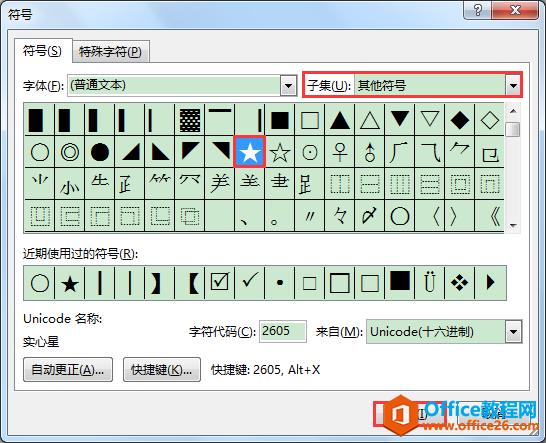The width and height of the screenshot is (546, 443).
Task: Click the symbol grid scroll up arrow
Action: pos(513,111)
